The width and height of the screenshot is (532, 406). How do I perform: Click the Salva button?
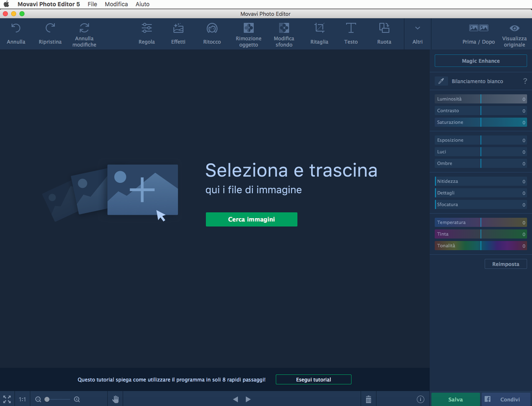coord(455,399)
